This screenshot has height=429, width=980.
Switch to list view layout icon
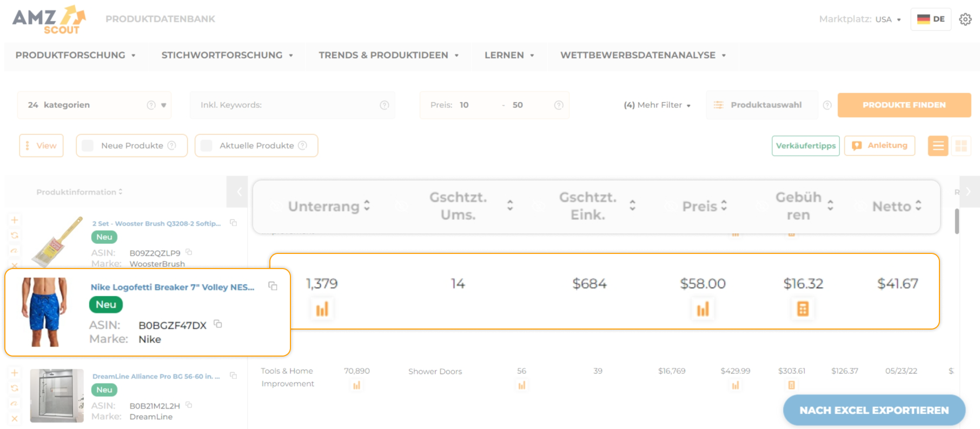[x=938, y=146]
